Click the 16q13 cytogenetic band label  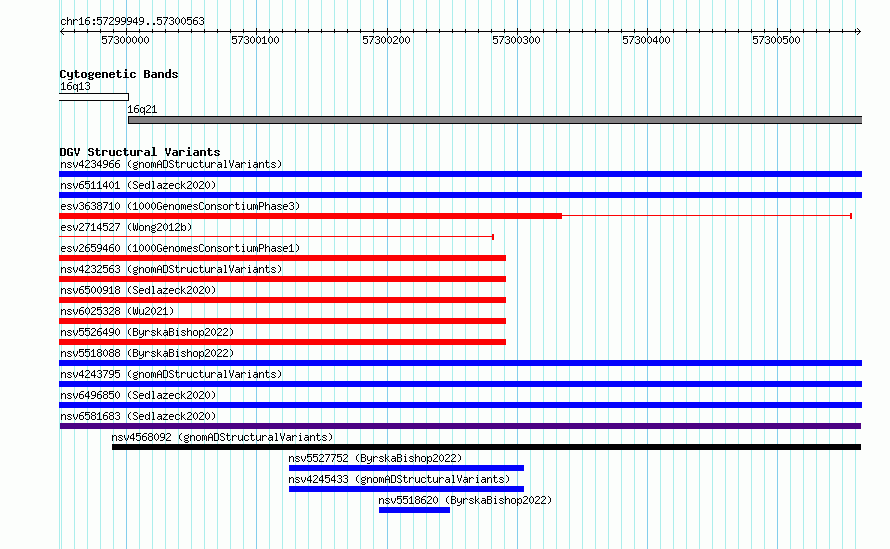75,86
